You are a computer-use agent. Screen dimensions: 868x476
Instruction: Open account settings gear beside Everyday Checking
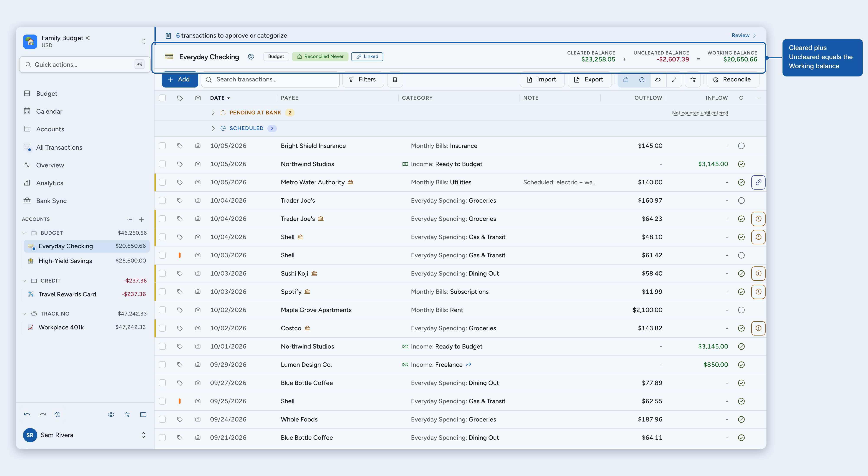pyautogui.click(x=251, y=57)
